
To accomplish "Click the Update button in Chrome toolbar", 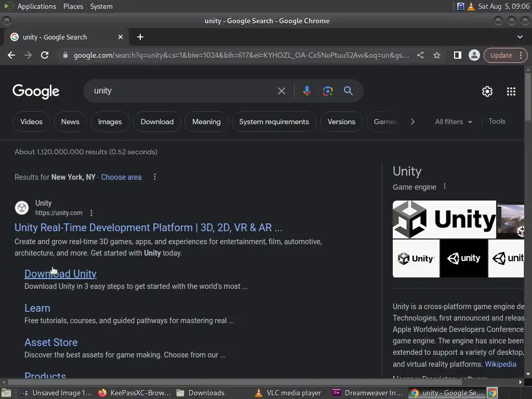I will [501, 55].
